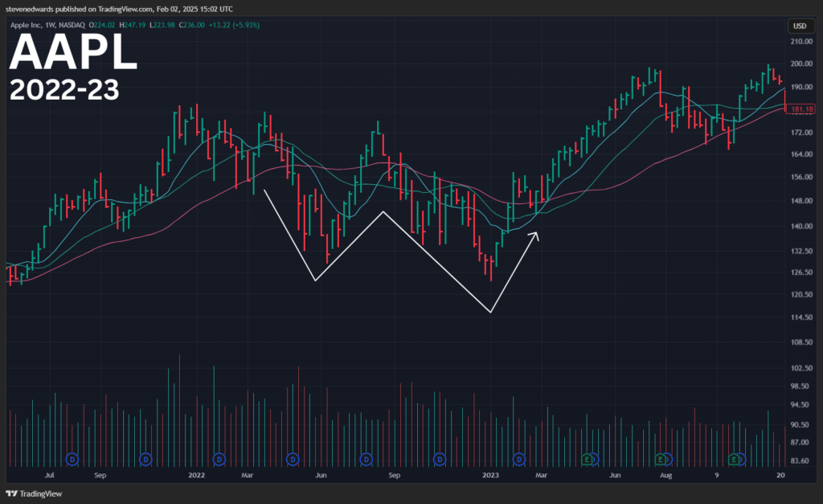The height and width of the screenshot is (504, 823).
Task: Click the 94.50 price axis label
Action: (x=800, y=405)
